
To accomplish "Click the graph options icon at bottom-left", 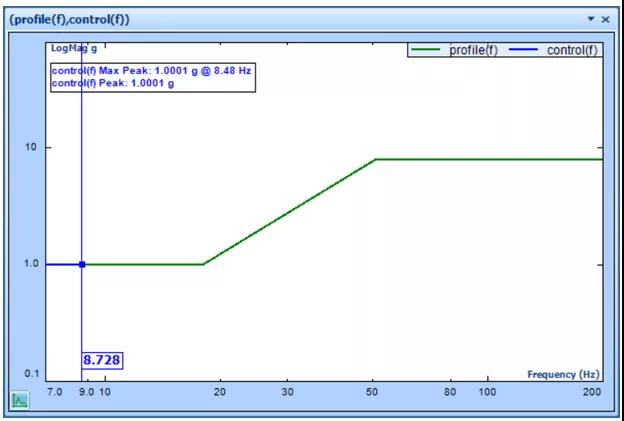I will tap(20, 400).
